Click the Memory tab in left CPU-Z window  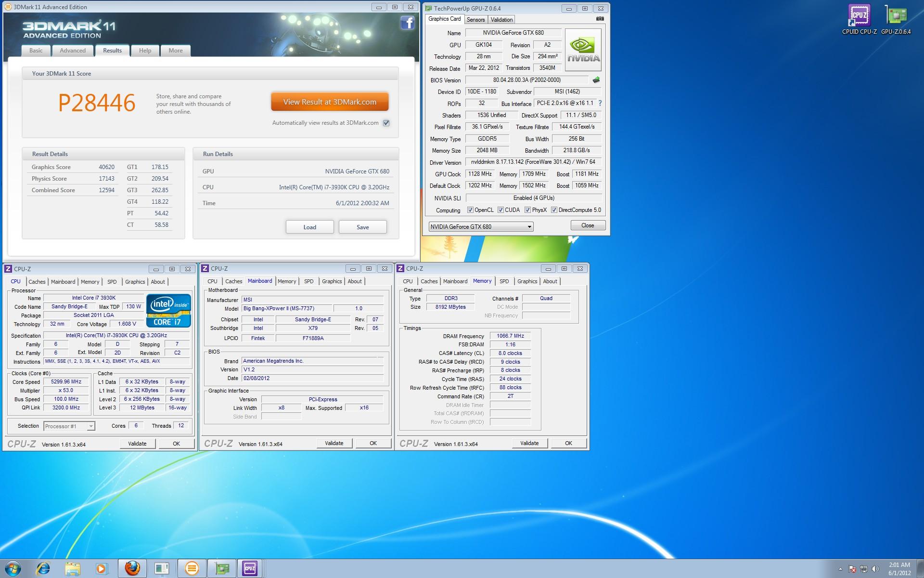pos(90,282)
